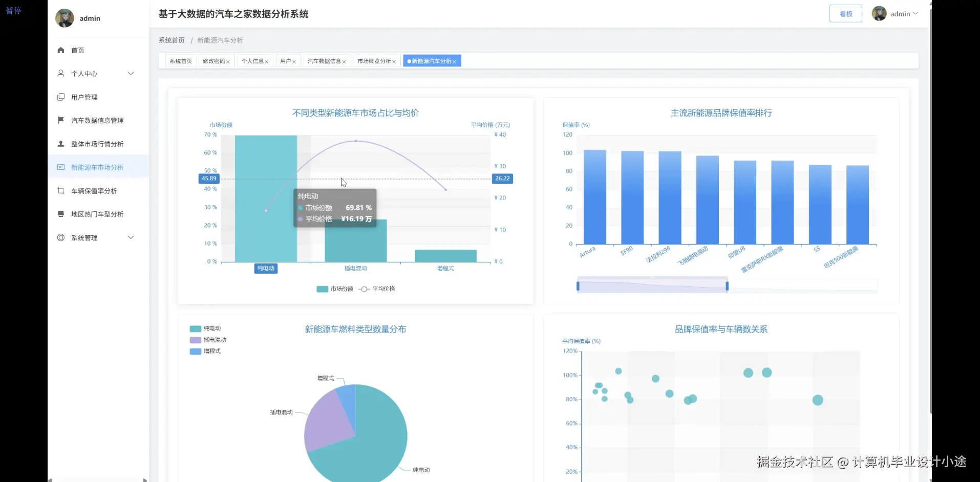
Task: Close the 新能源汽车分析 tab
Action: tap(454, 61)
